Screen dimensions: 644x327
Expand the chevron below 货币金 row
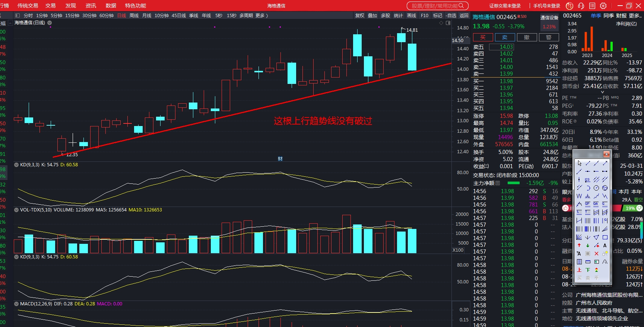click(x=602, y=92)
